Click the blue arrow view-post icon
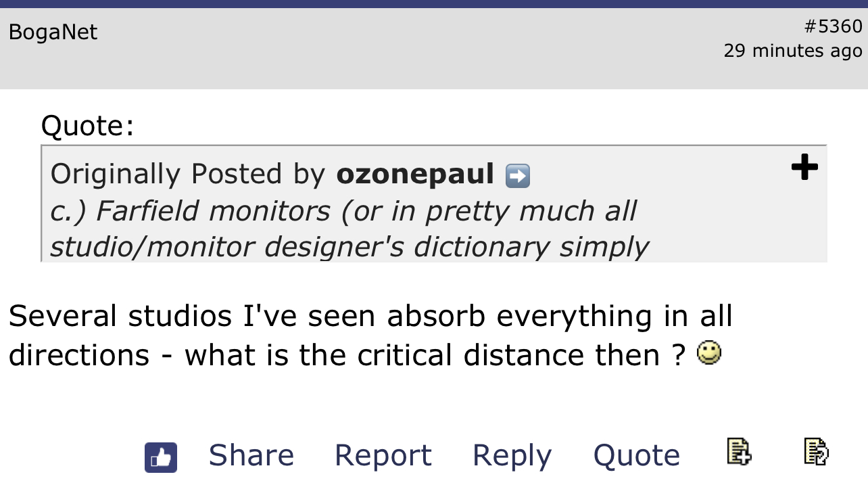868x485 pixels. pyautogui.click(x=518, y=176)
